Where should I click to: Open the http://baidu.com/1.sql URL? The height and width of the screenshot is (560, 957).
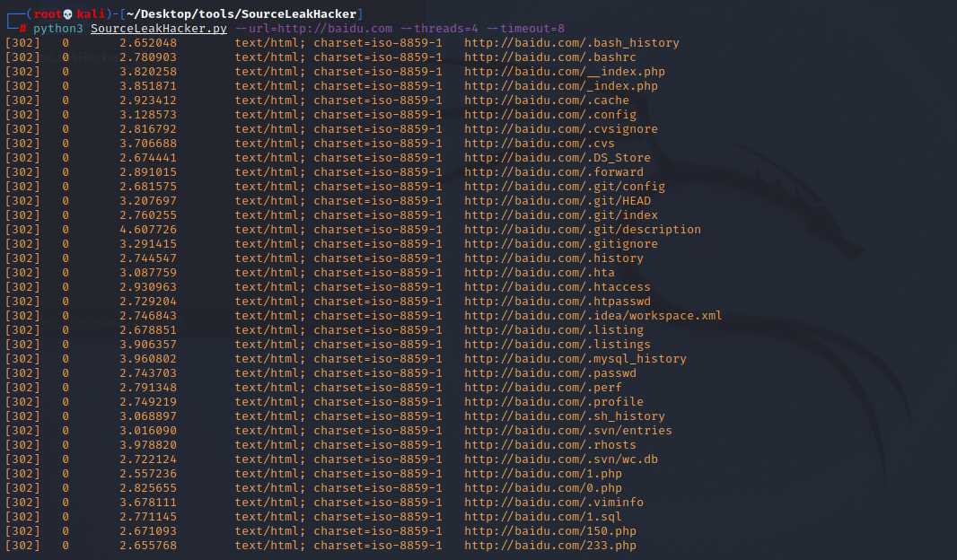tap(543, 517)
